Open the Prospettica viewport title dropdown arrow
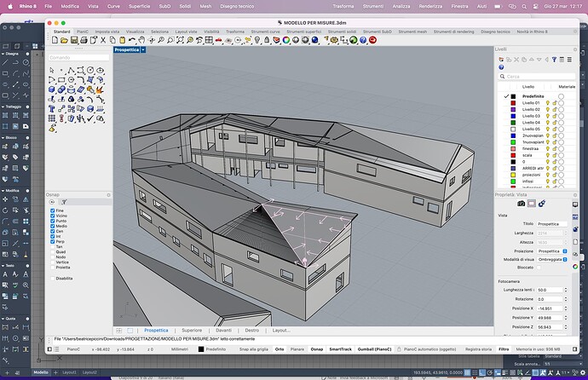Image resolution: width=588 pixels, height=380 pixels. click(143, 49)
